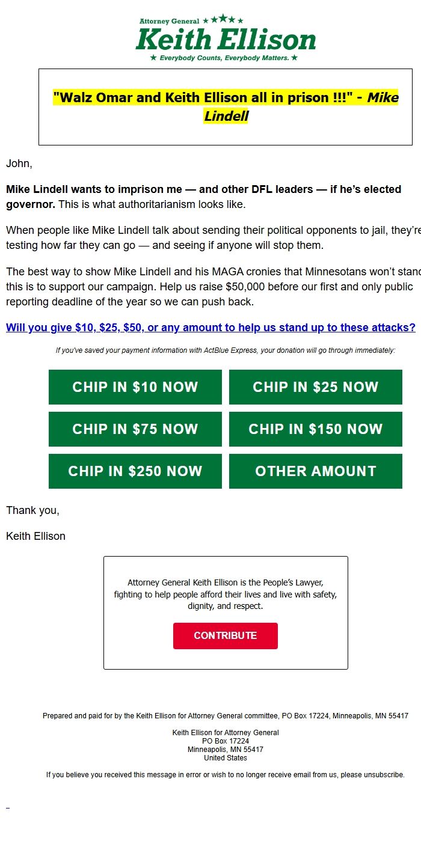This screenshot has width=421, height=868.
Task: Select the CHIP IN $150 NOW donation option
Action: coord(315,429)
